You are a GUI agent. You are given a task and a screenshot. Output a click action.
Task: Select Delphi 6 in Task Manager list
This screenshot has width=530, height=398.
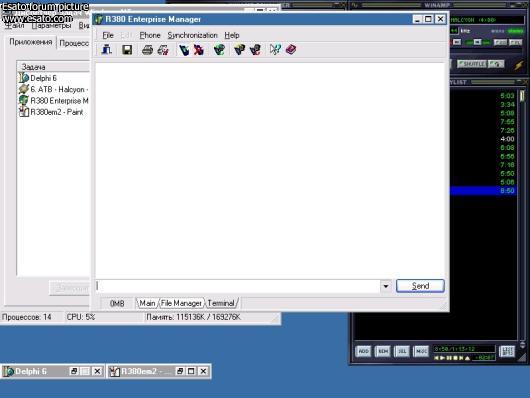click(x=54, y=78)
